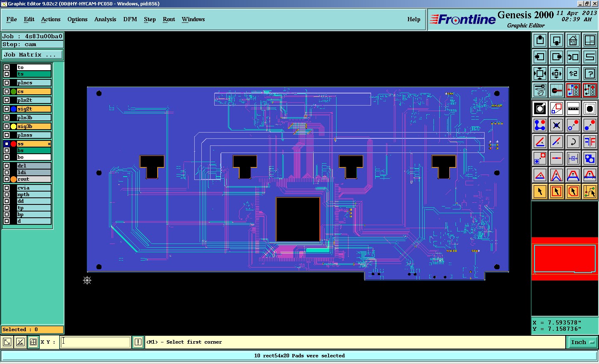The height and width of the screenshot is (364, 599).
Task: Click the overlapping blue shapes icon
Action: point(590,158)
